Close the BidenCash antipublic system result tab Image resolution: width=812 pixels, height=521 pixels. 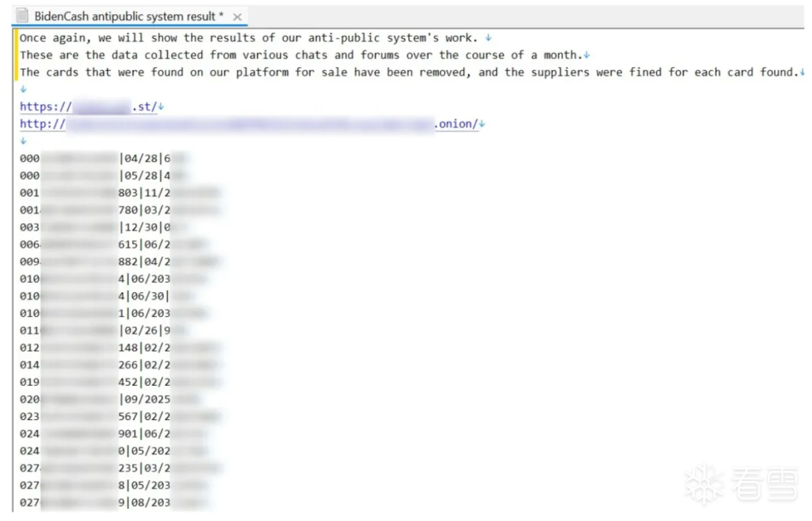[x=238, y=17]
